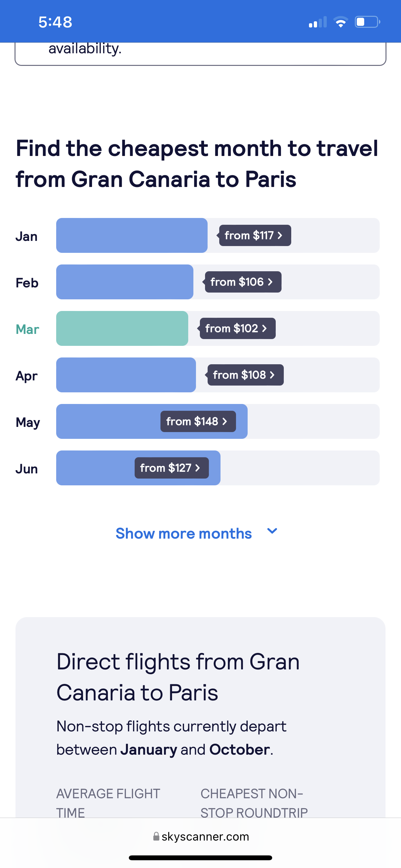Tap the green March price bar
The height and width of the screenshot is (868, 401).
click(x=122, y=328)
